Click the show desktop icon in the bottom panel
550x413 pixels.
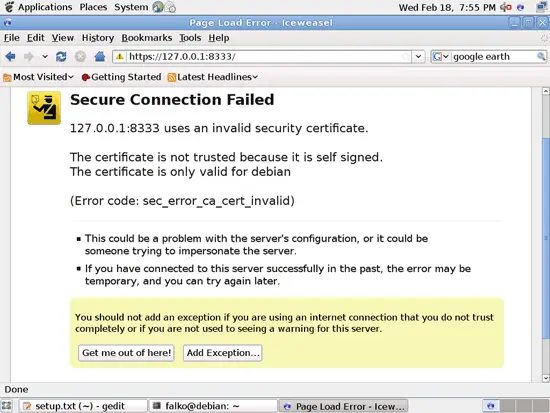(7, 406)
